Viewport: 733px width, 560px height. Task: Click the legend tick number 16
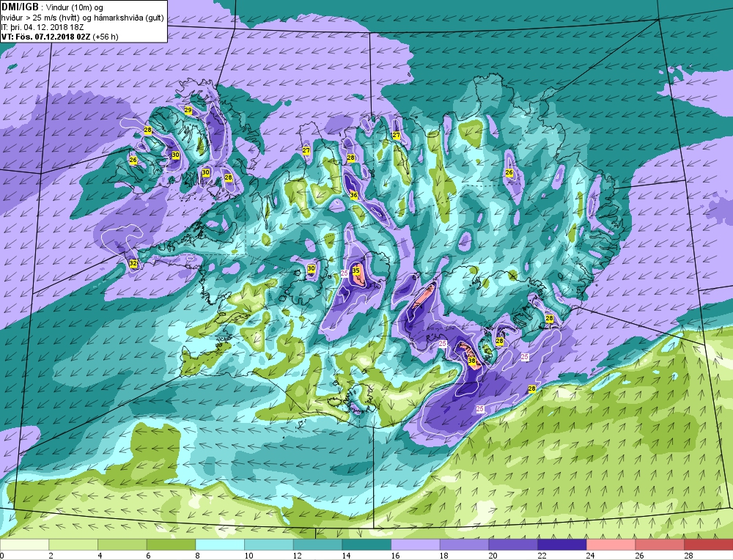[396, 556]
